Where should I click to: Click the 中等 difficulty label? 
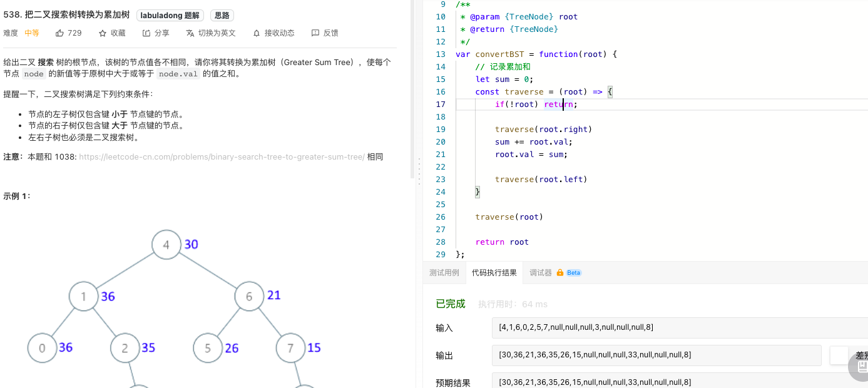pos(32,33)
